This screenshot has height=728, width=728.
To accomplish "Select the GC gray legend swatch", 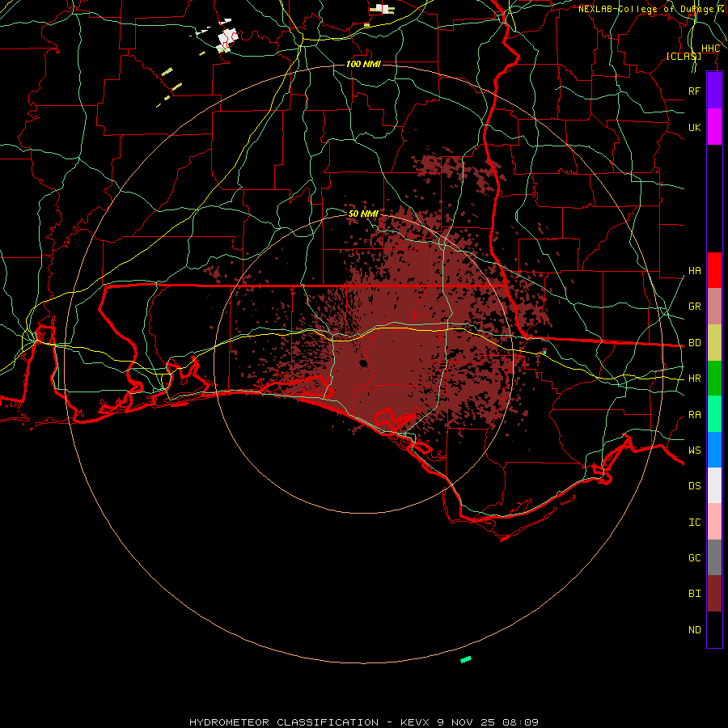I will coord(714,557).
